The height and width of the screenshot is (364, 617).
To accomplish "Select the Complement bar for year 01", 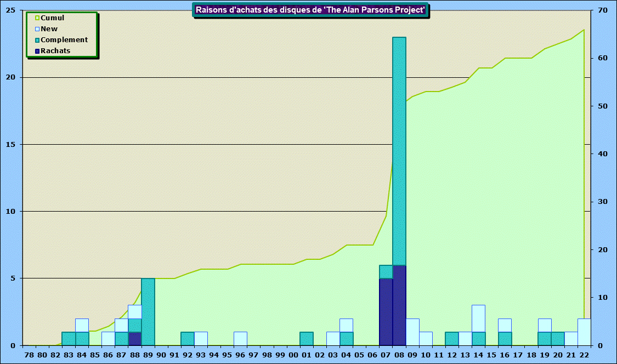I will pos(307,339).
